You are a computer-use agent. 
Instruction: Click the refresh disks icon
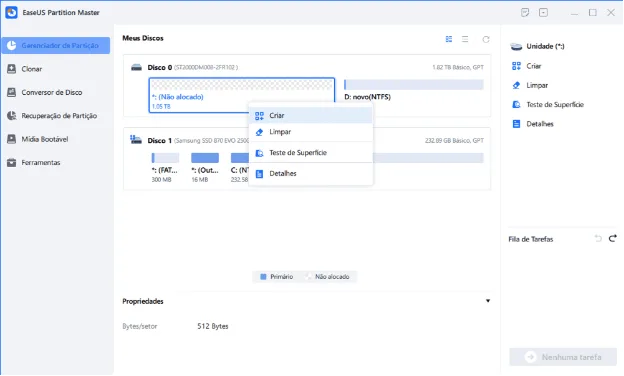click(486, 39)
